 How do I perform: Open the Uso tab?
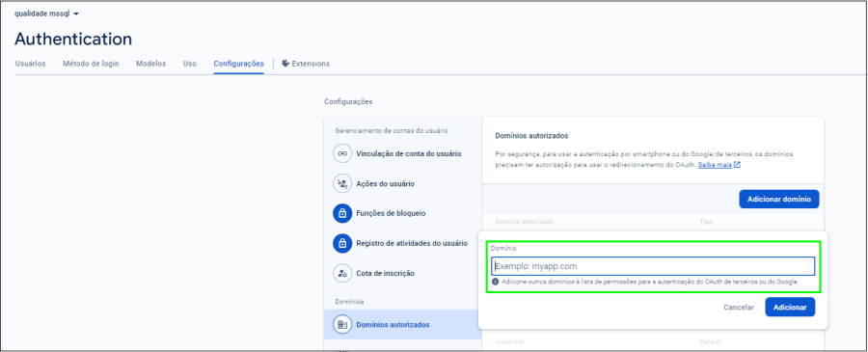pyautogui.click(x=190, y=64)
